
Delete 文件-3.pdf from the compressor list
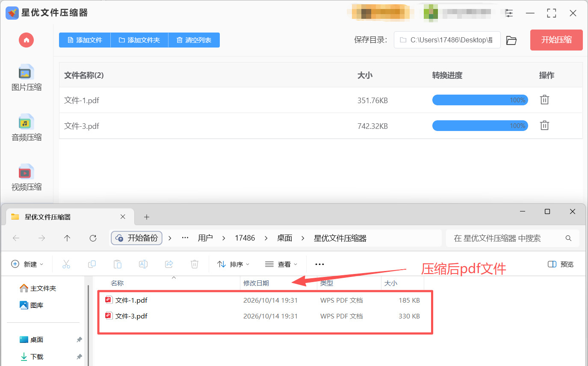[x=544, y=125]
